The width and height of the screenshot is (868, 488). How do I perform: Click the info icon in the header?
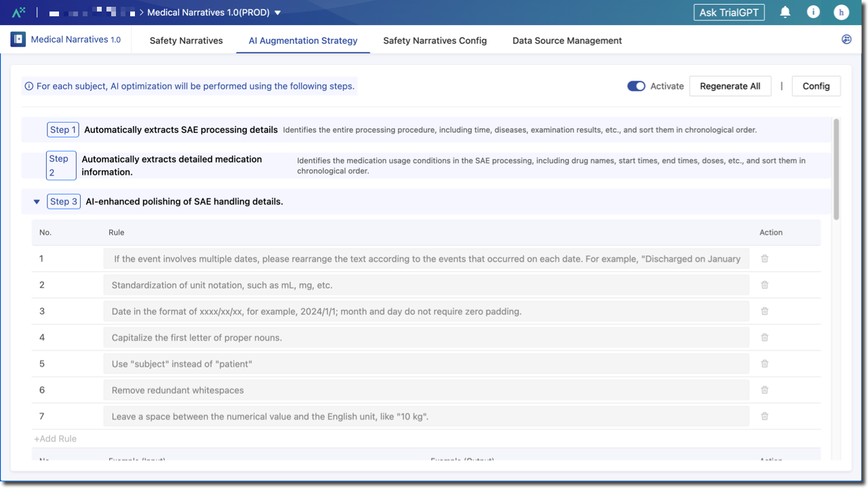[813, 12]
